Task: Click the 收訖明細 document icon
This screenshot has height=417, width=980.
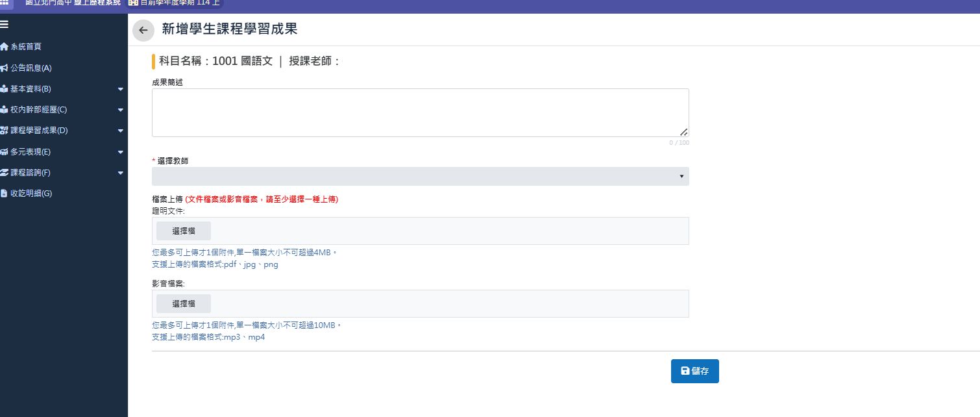Action: pyautogui.click(x=5, y=194)
